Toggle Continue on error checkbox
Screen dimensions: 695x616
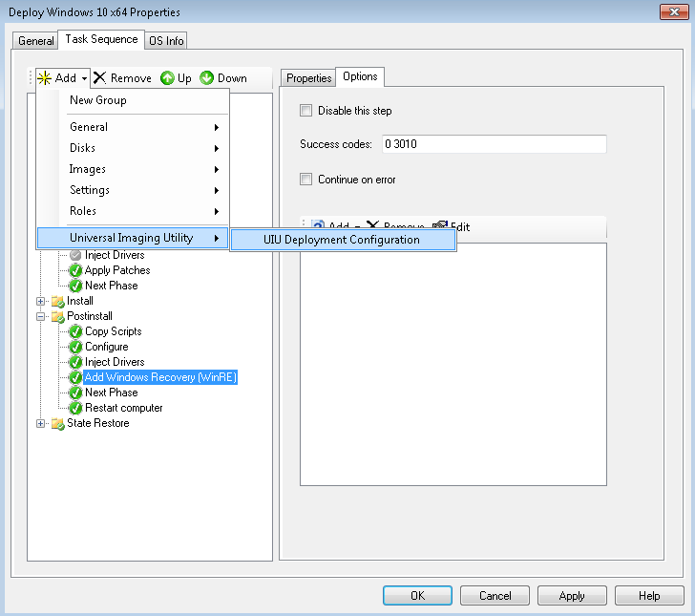[x=305, y=180]
